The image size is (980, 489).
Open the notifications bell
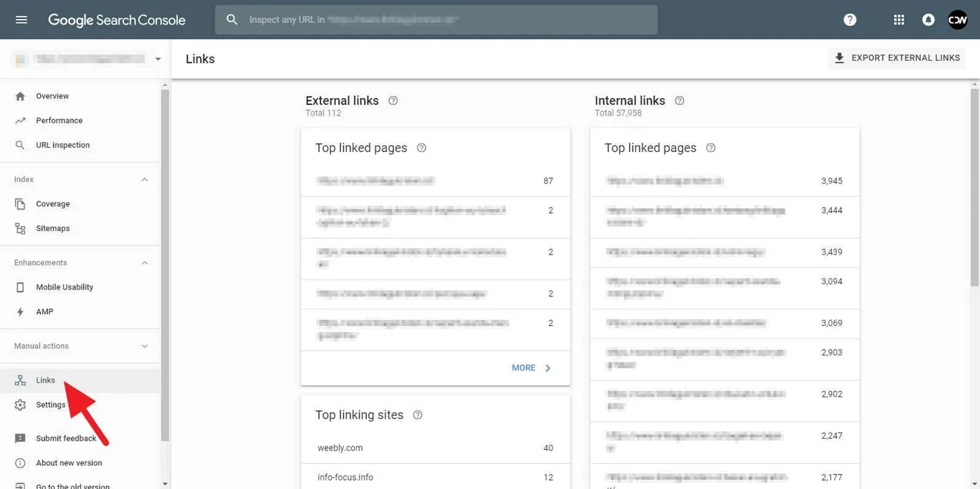click(928, 20)
